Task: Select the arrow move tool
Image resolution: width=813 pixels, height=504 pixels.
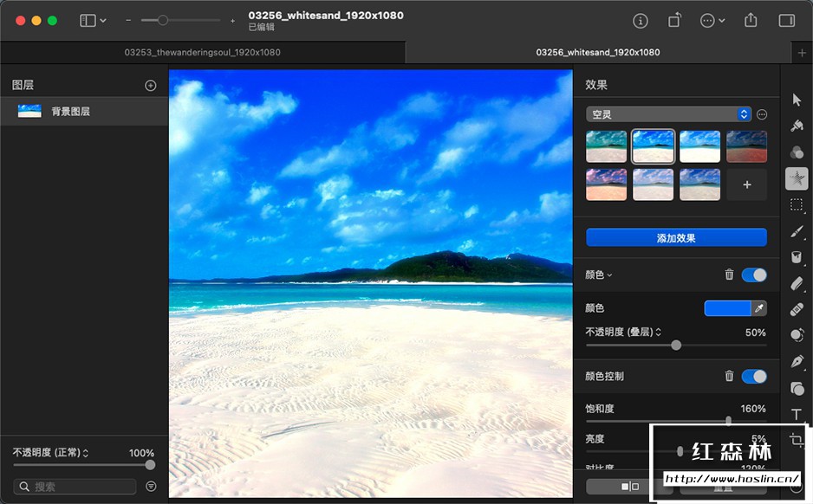Action: (796, 100)
